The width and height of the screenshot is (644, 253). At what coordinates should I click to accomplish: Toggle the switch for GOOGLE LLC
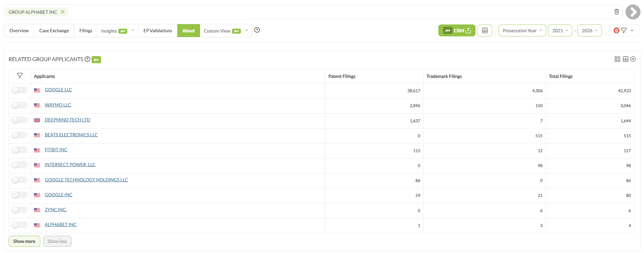[x=20, y=90]
